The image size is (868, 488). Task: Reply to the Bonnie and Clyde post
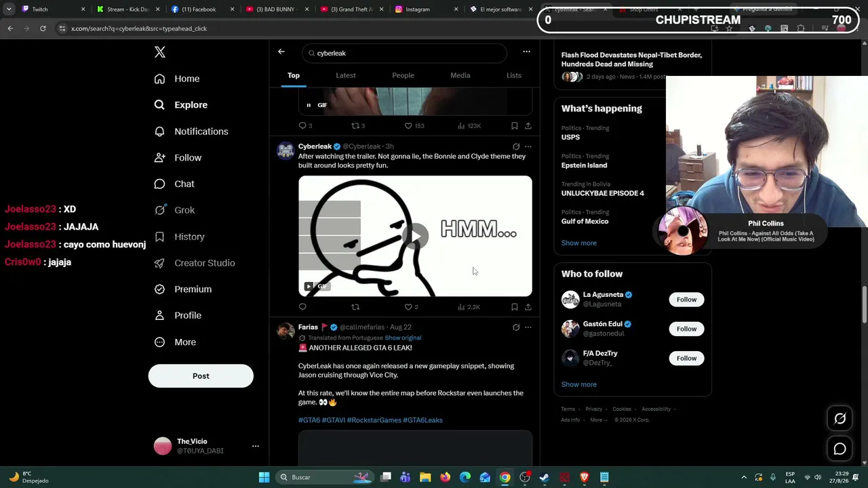(302, 307)
